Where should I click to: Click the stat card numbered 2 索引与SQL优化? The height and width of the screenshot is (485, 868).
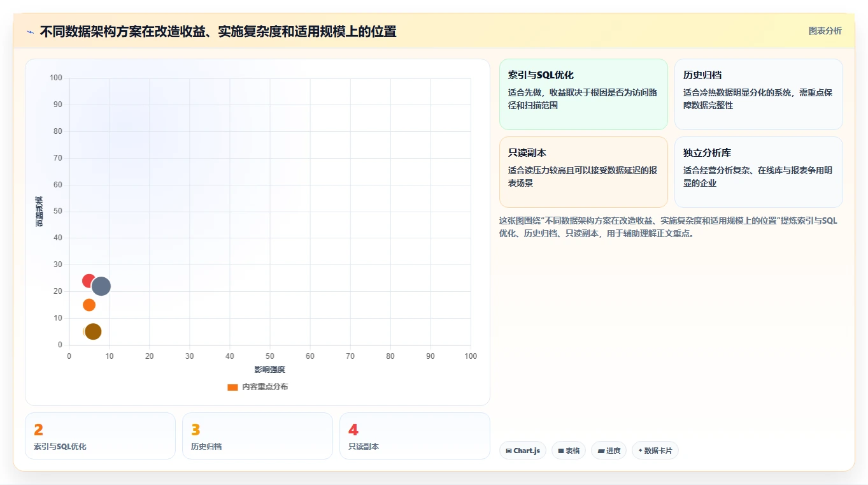coord(100,436)
